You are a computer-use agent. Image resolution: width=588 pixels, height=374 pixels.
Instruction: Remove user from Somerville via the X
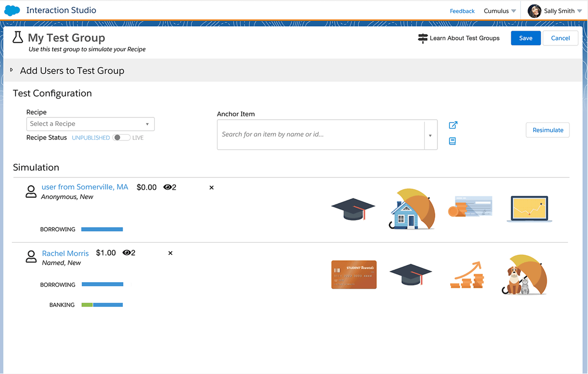211,188
